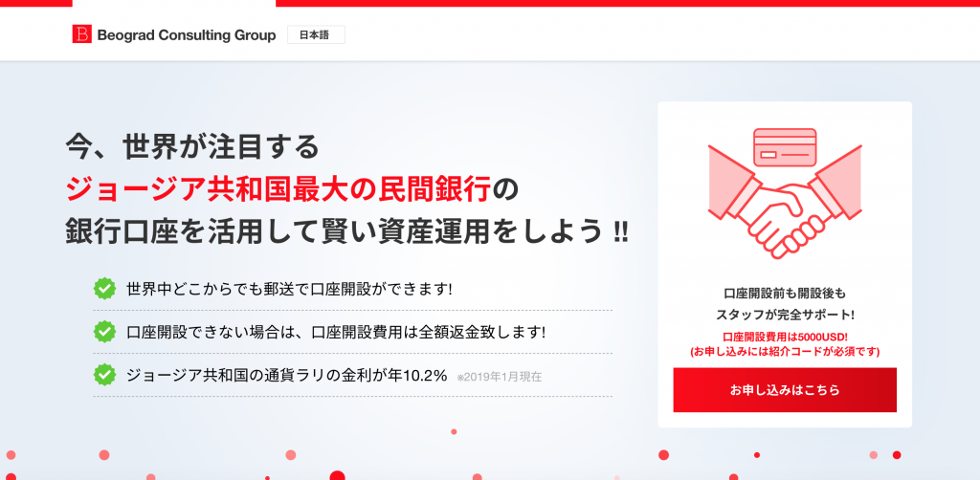
Task: Click the headline 銀行口座を活用して賢い資産運用をしよう
Action: [x=346, y=232]
